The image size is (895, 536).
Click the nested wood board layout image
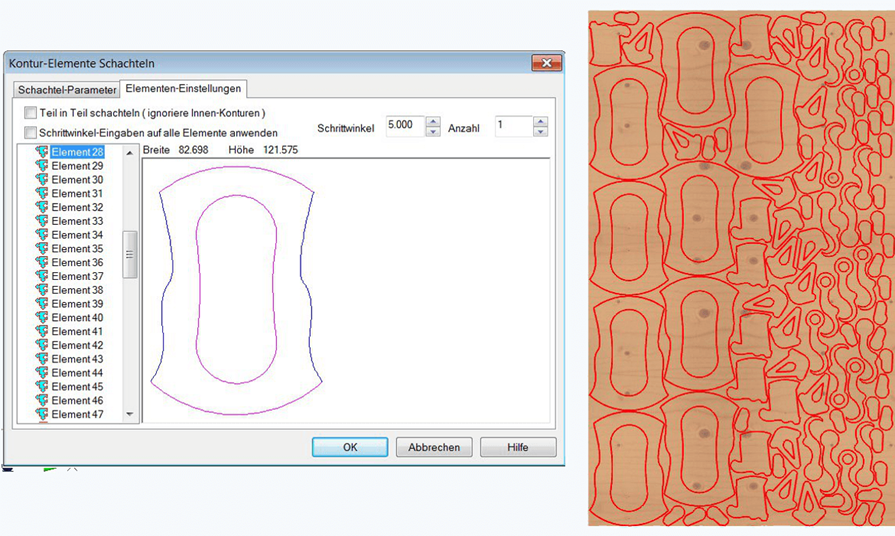click(741, 268)
